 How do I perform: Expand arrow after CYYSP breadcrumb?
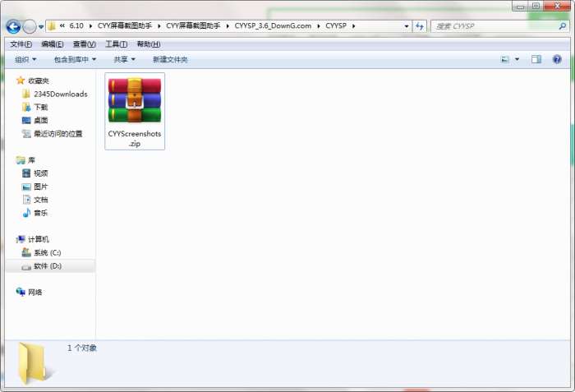(x=354, y=26)
